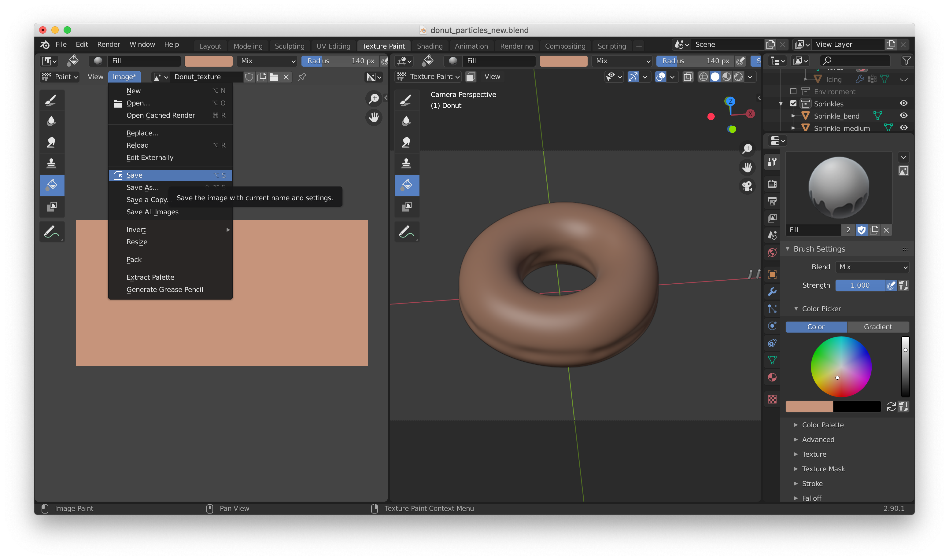Toggle X-ray mode in viewport header

click(688, 77)
